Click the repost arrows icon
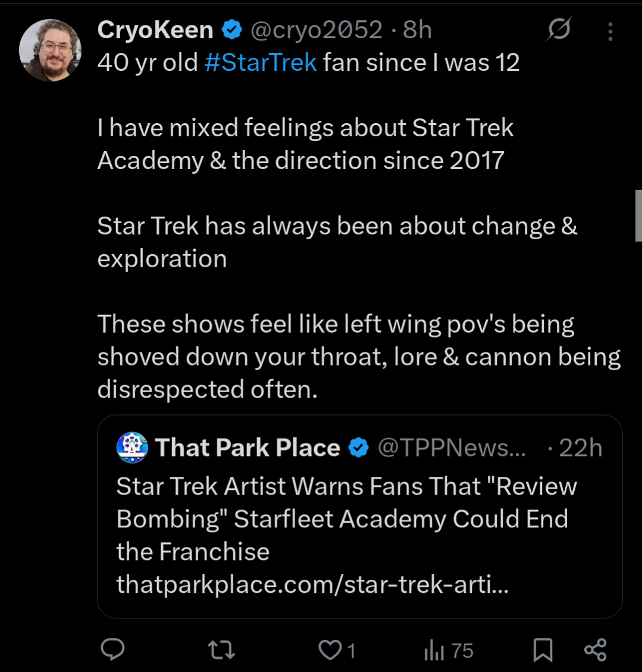 click(x=223, y=650)
